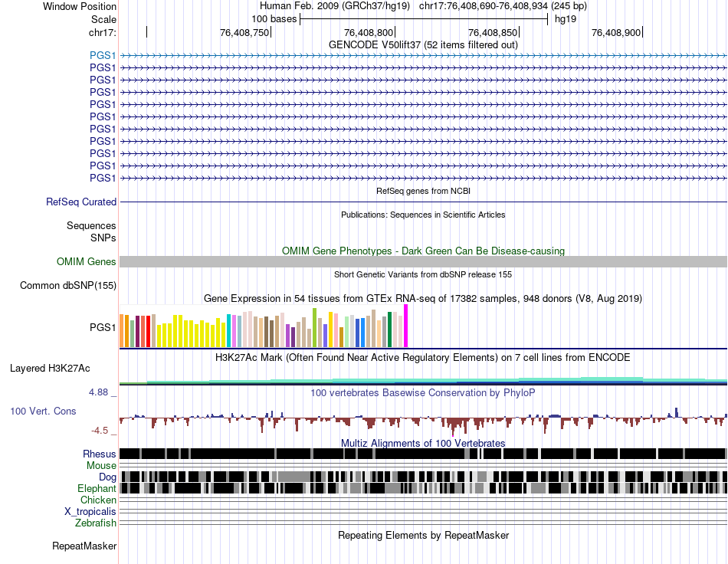Click the H3K27Ac Mark track title
This screenshot has height=564, width=728.
(423, 358)
